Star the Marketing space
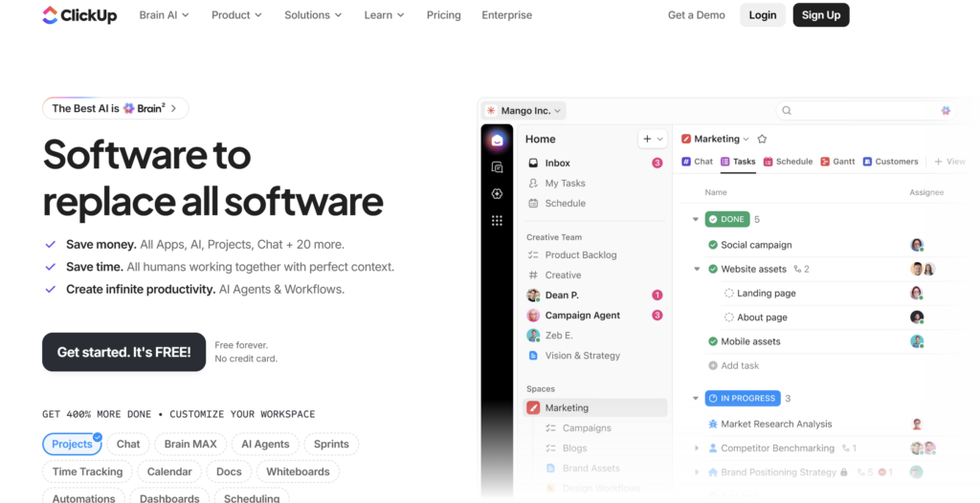The width and height of the screenshot is (980, 503). 761,139
